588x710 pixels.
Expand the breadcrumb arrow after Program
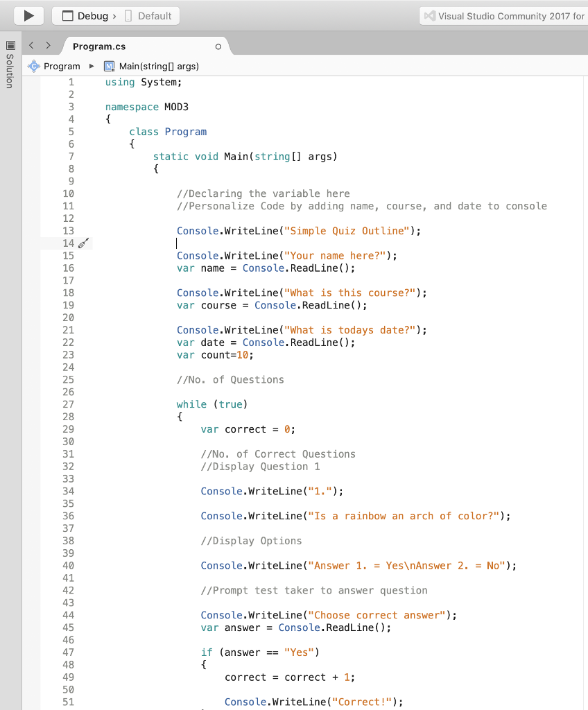(x=91, y=66)
